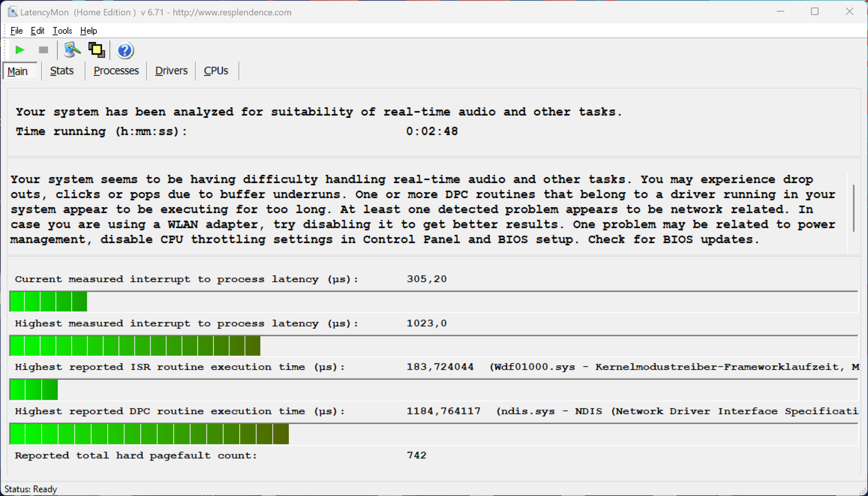Click the current interrupt latency bar

point(48,302)
